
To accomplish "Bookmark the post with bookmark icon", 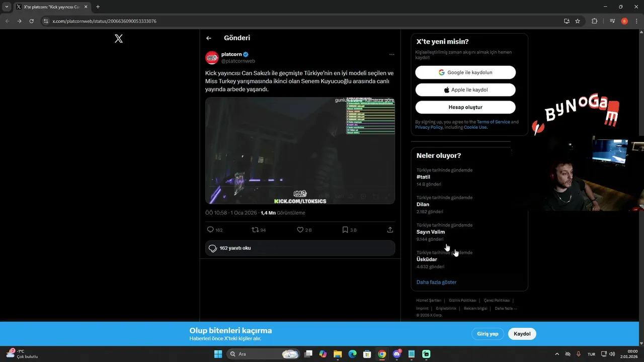I will [x=345, y=230].
